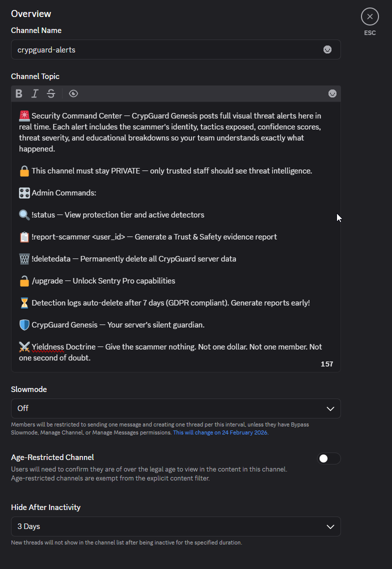Viewport: 392px width, 569px height.
Task: Apply bold formatting in the topic editor
Action: click(18, 93)
